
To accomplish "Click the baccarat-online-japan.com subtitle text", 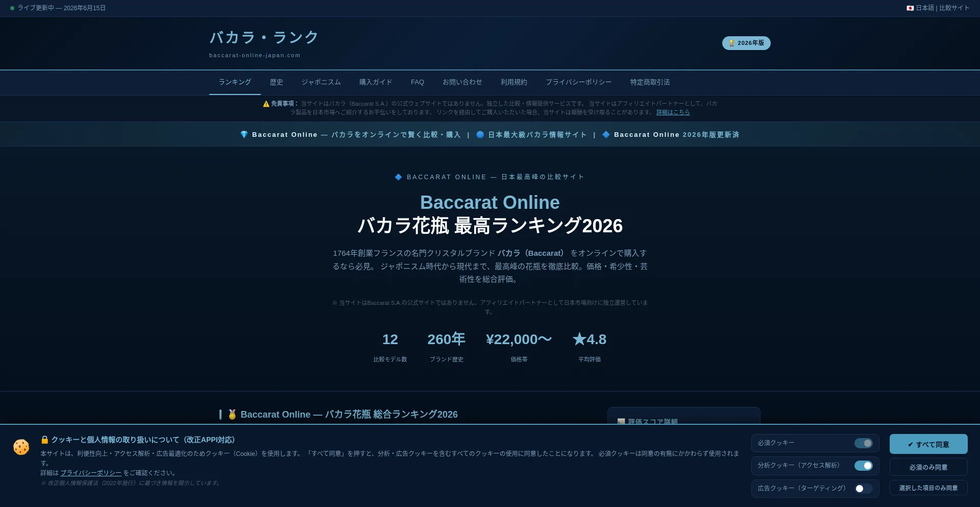I will (255, 55).
